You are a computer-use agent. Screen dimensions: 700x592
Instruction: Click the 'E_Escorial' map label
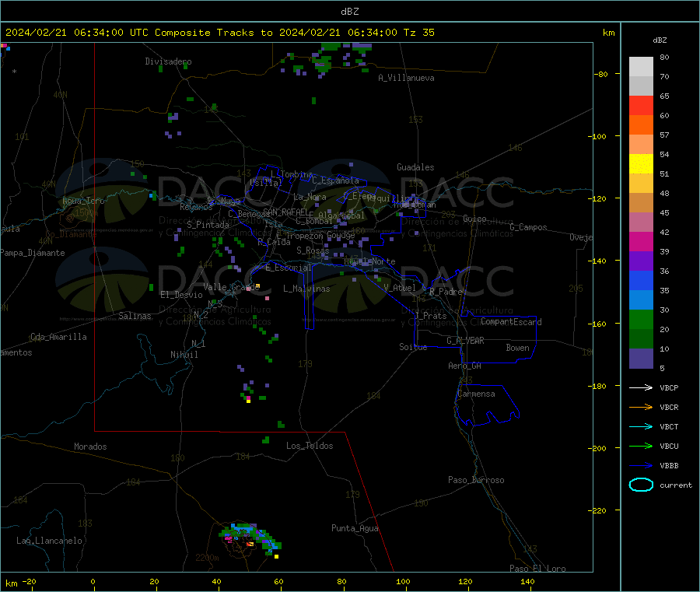click(x=289, y=268)
